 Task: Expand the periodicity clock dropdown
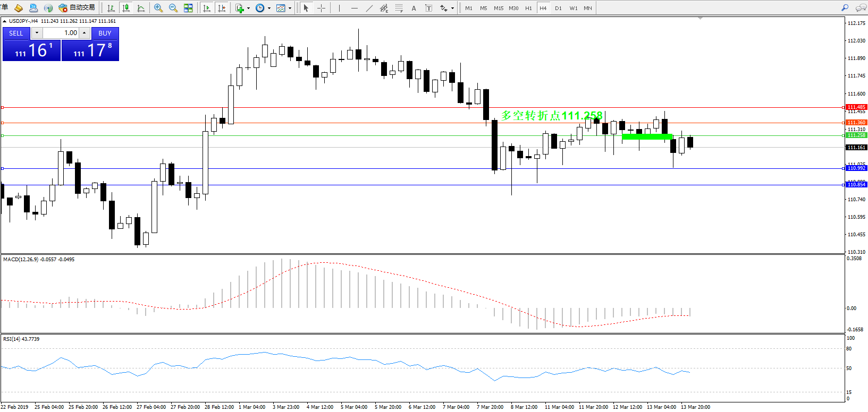coord(269,8)
